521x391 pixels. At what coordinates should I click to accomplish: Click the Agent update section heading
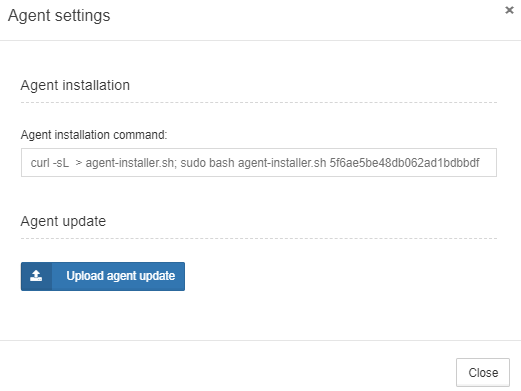tap(63, 221)
